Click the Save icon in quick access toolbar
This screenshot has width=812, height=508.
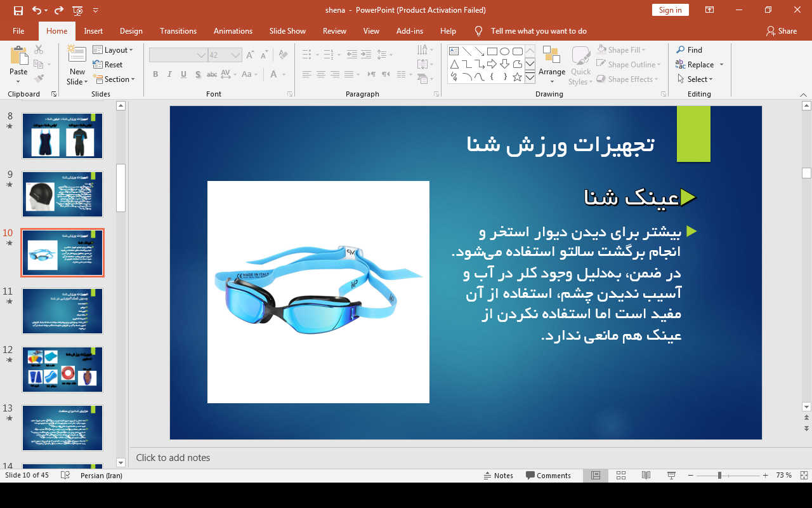click(x=18, y=10)
